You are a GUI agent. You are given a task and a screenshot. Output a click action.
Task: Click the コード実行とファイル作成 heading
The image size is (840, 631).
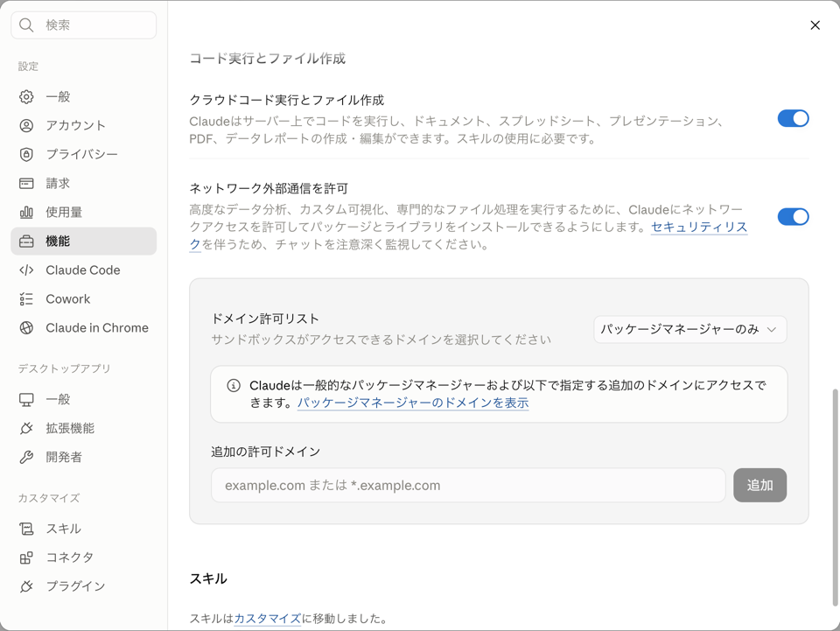point(268,59)
